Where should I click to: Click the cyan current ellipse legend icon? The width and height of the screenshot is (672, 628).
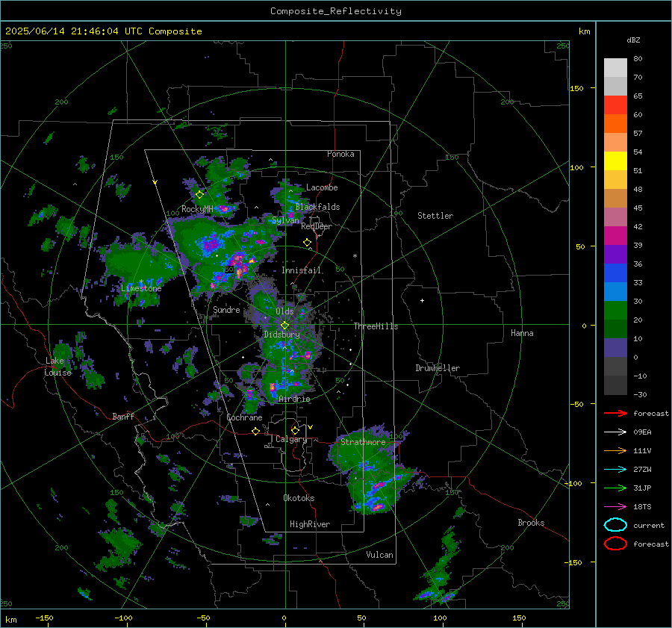pos(615,525)
